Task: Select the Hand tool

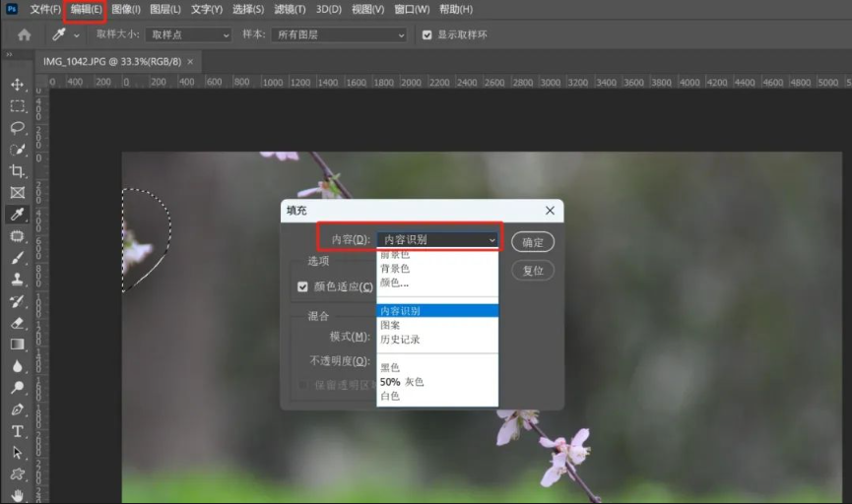Action: (17, 495)
